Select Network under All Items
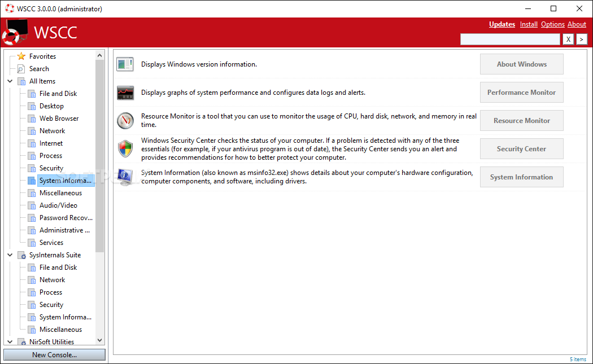The height and width of the screenshot is (364, 593). pos(52,131)
